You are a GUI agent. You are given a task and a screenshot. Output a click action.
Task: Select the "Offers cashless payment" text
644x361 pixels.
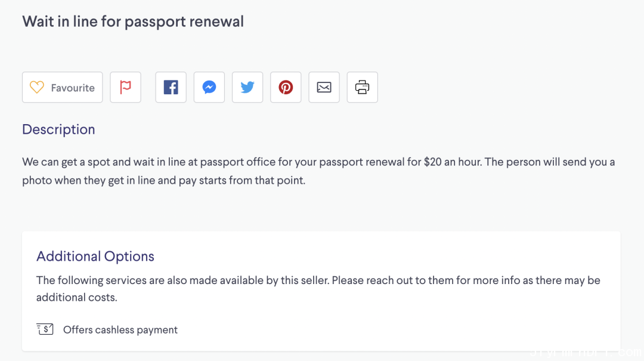point(120,330)
